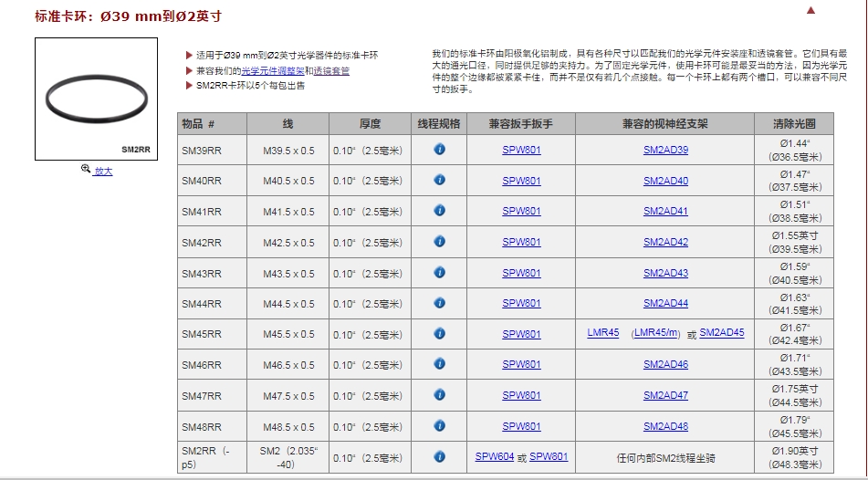
Task: Open SPW801 wrench link in SM48RR row
Action: (x=521, y=427)
